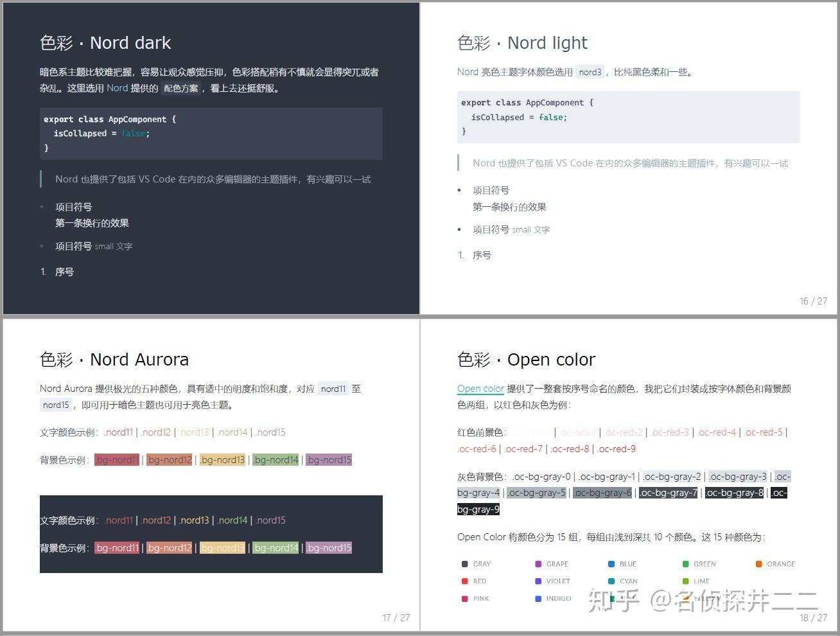840x636 pixels.
Task: Click the bg-nord12 background swatch
Action: tap(170, 459)
